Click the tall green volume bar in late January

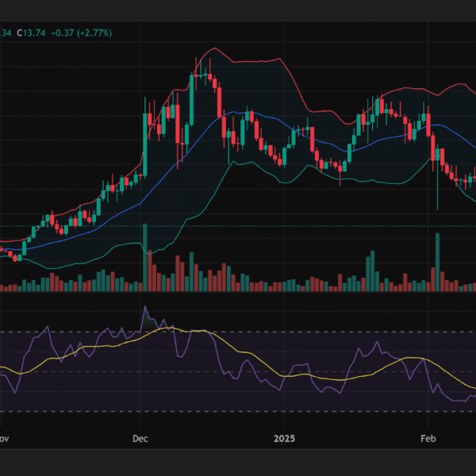[370, 270]
